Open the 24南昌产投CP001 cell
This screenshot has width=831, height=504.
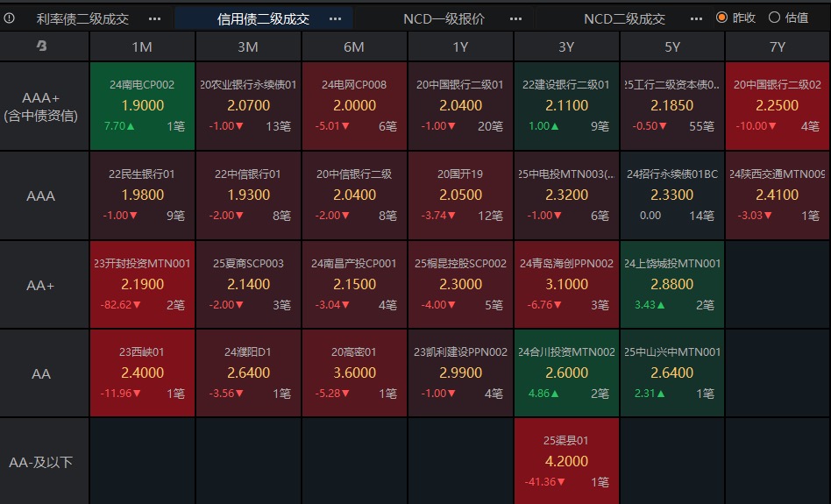coord(354,285)
